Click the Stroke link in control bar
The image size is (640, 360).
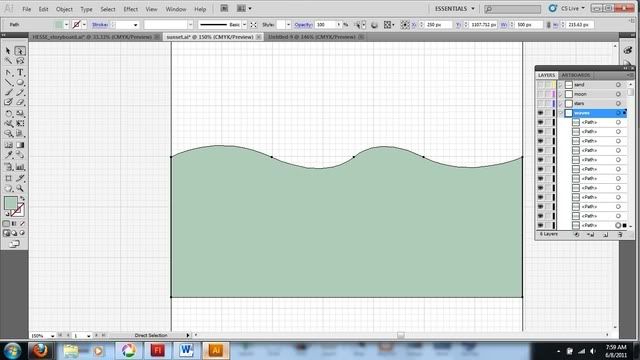click(100, 25)
